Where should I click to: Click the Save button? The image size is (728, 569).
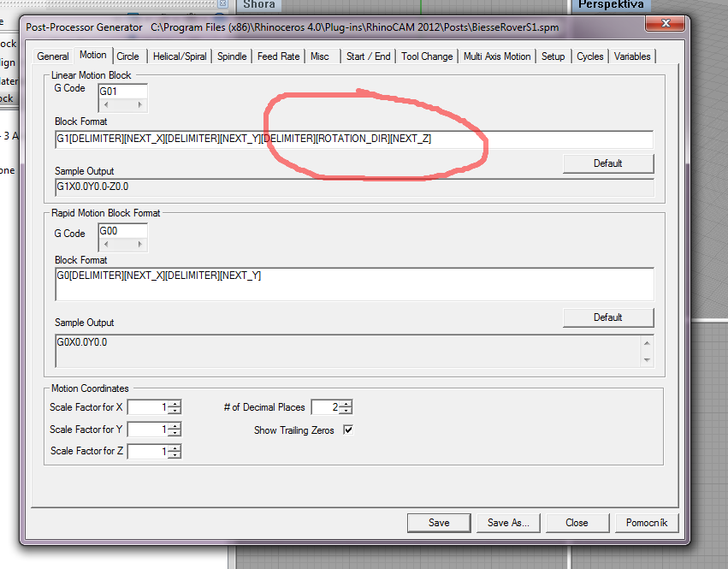(439, 523)
